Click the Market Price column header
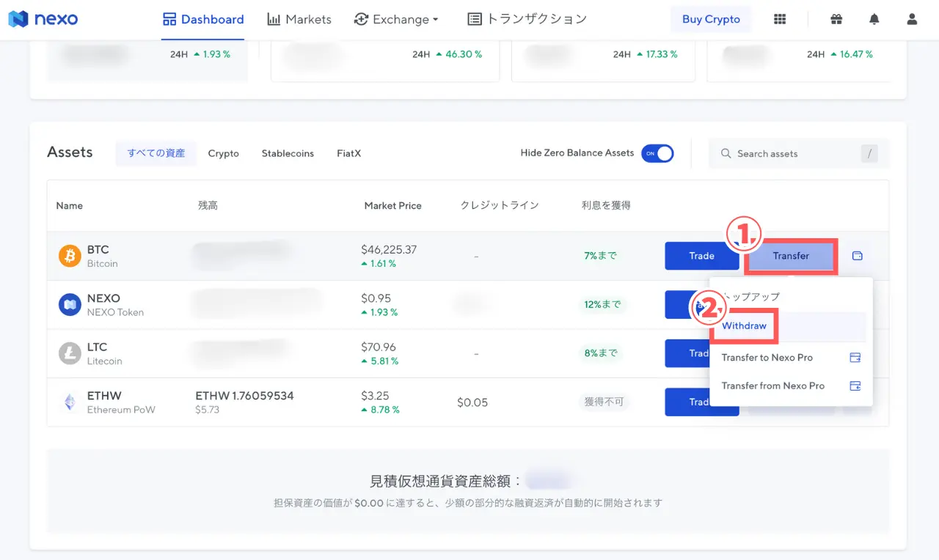This screenshot has height=560, width=939. pos(393,206)
